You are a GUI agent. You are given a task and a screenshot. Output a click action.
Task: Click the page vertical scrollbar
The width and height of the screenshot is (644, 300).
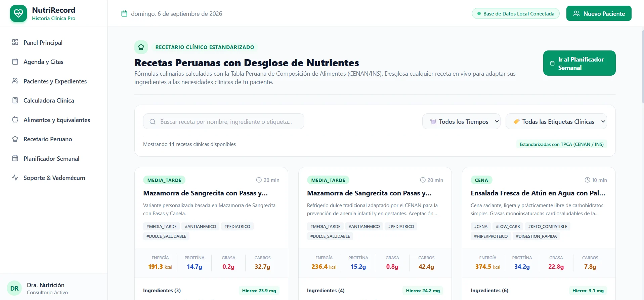pos(643,67)
